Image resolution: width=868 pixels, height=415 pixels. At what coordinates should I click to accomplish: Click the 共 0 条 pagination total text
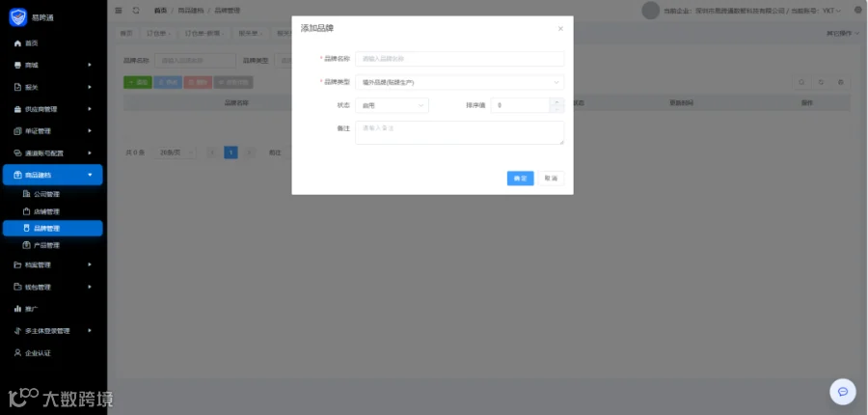135,152
